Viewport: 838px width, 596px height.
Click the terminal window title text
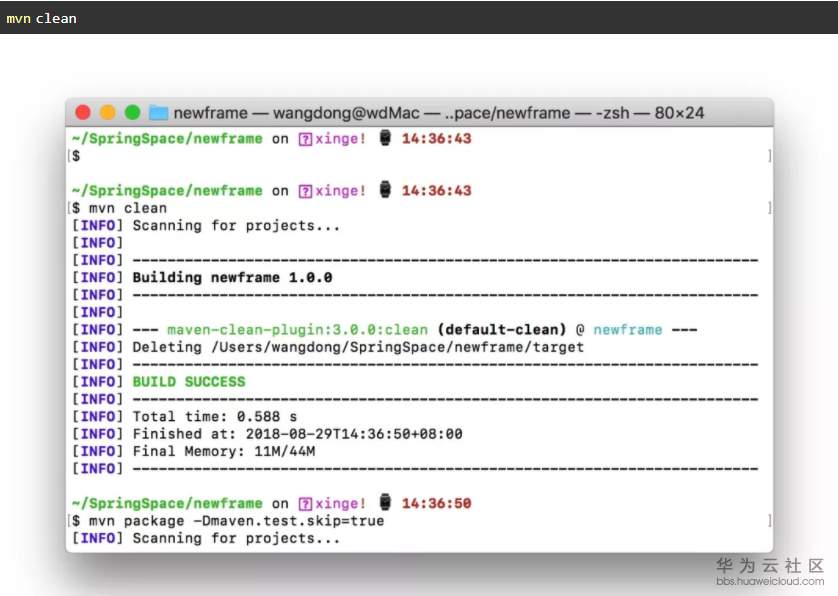pyautogui.click(x=438, y=113)
